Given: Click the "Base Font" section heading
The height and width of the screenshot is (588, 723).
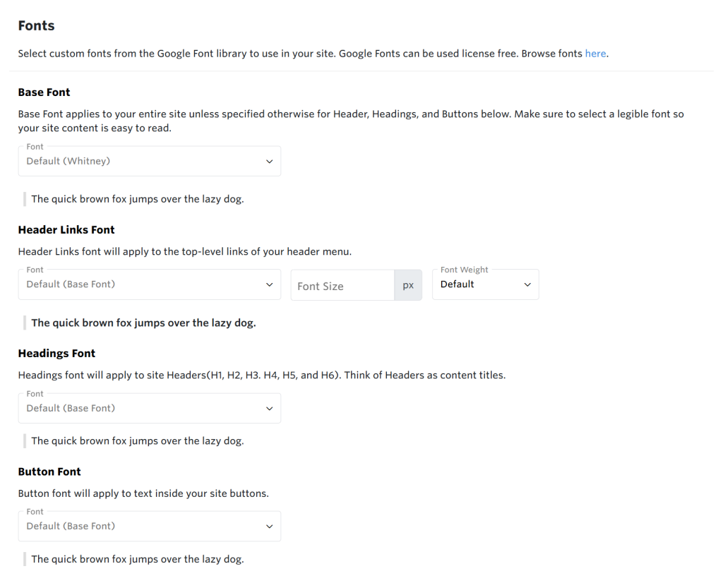Looking at the screenshot, I should [x=44, y=92].
